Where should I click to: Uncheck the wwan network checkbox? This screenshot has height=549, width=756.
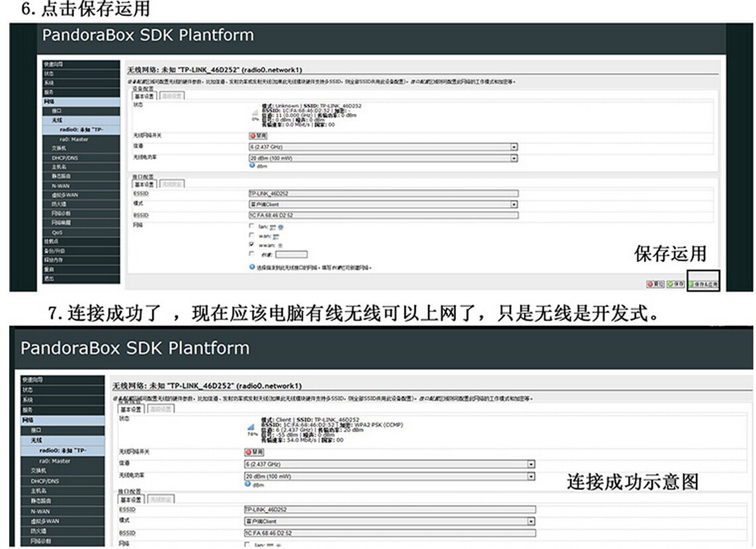pos(251,244)
